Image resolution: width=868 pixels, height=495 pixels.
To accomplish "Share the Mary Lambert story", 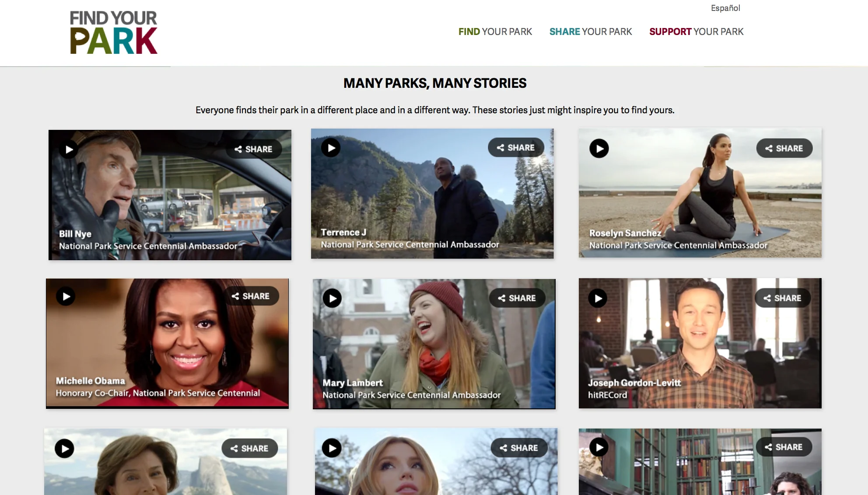I will pyautogui.click(x=517, y=298).
